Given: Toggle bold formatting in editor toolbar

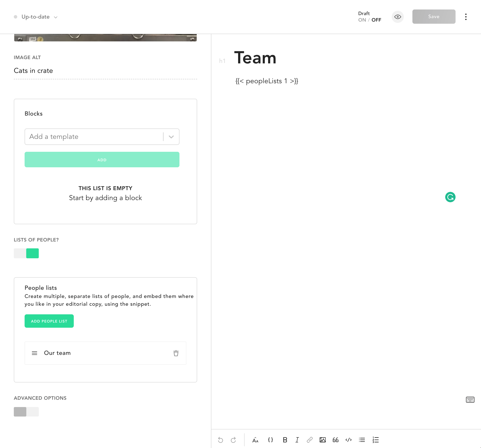Looking at the screenshot, I should coord(285,440).
